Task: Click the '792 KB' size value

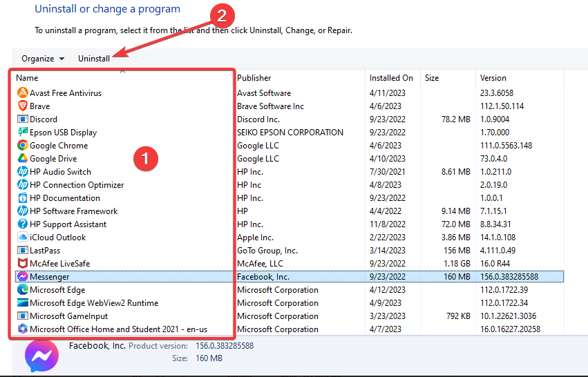Action: coord(458,316)
